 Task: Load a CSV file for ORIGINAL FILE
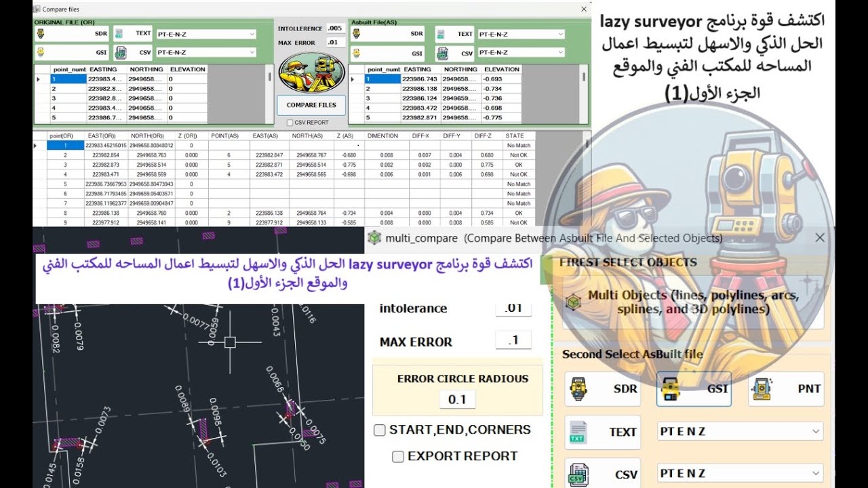133,52
